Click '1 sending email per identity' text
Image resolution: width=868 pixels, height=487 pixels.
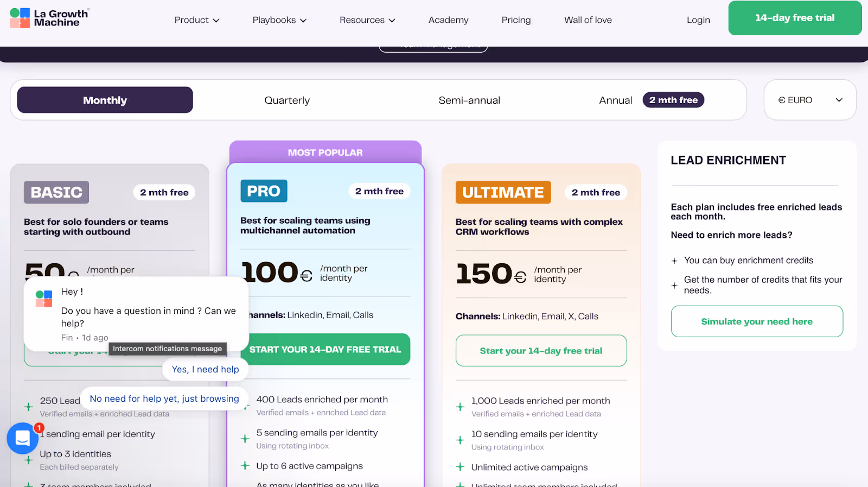click(98, 434)
